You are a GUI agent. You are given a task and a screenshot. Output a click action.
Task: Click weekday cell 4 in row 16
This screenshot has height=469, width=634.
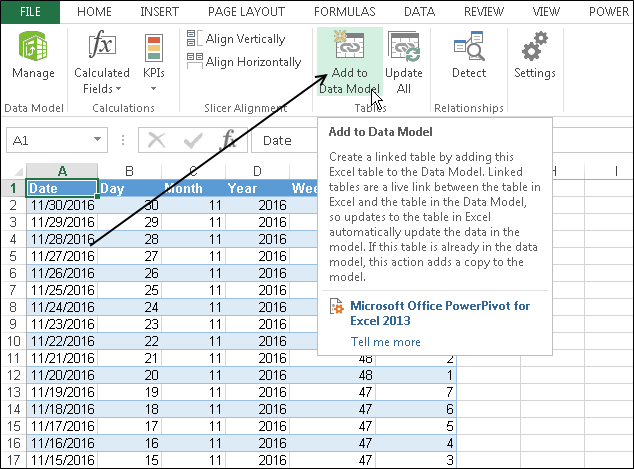pos(416,443)
